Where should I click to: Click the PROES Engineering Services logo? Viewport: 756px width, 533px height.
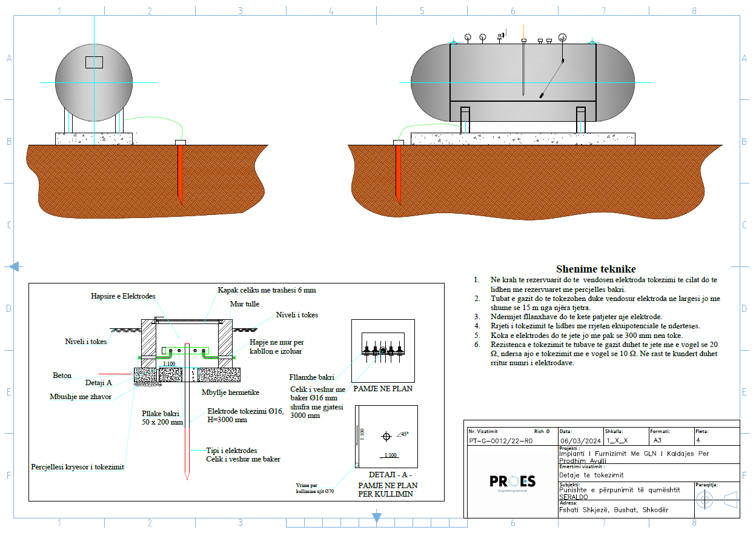[x=512, y=482]
